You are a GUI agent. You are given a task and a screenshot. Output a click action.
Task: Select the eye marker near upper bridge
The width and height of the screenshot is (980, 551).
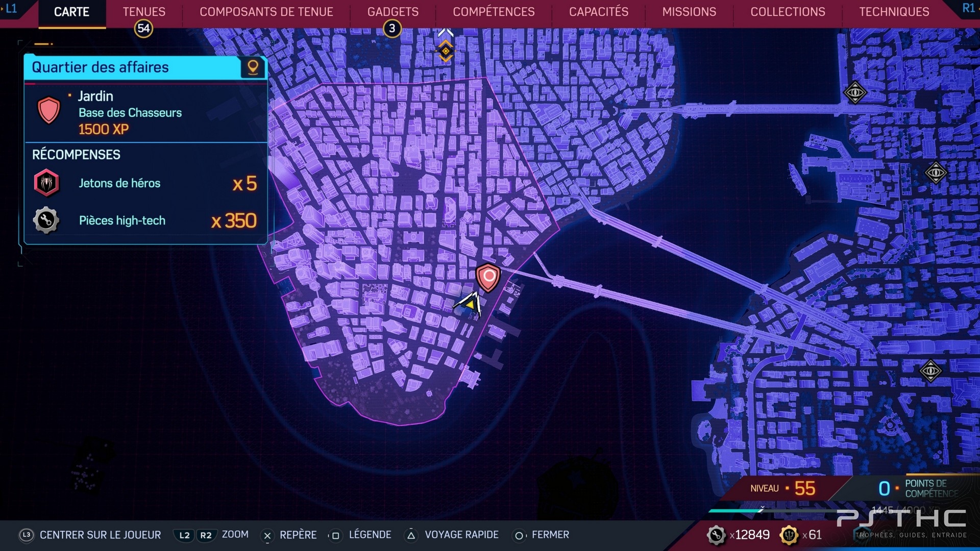click(855, 93)
